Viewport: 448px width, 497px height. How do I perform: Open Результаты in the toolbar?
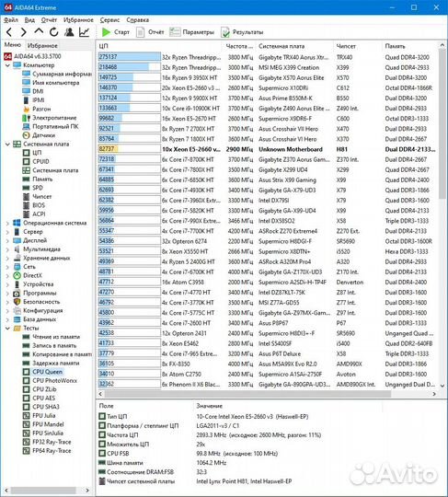242,32
